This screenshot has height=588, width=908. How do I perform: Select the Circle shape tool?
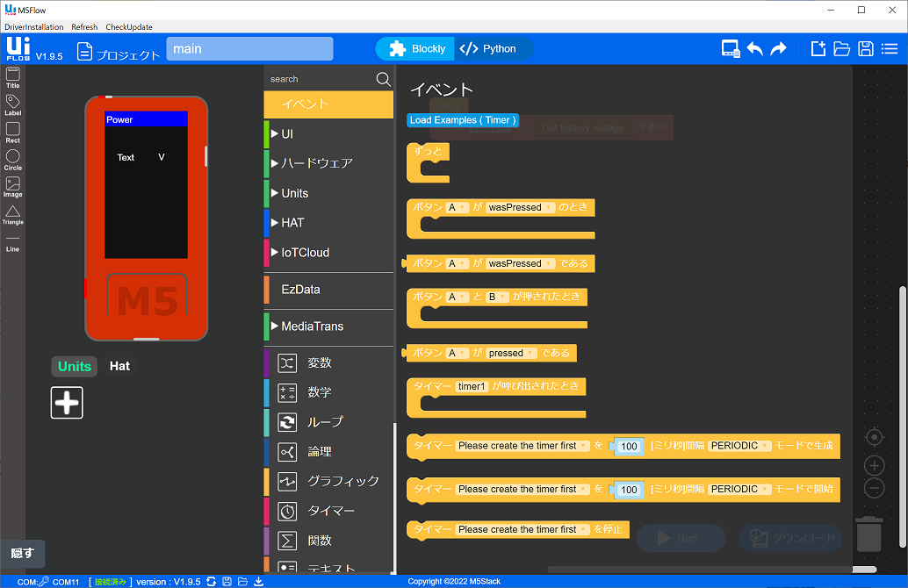point(13,160)
